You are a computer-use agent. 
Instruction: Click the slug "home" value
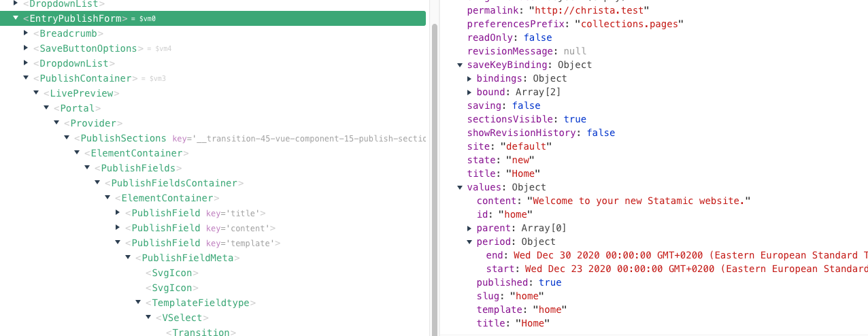click(527, 296)
